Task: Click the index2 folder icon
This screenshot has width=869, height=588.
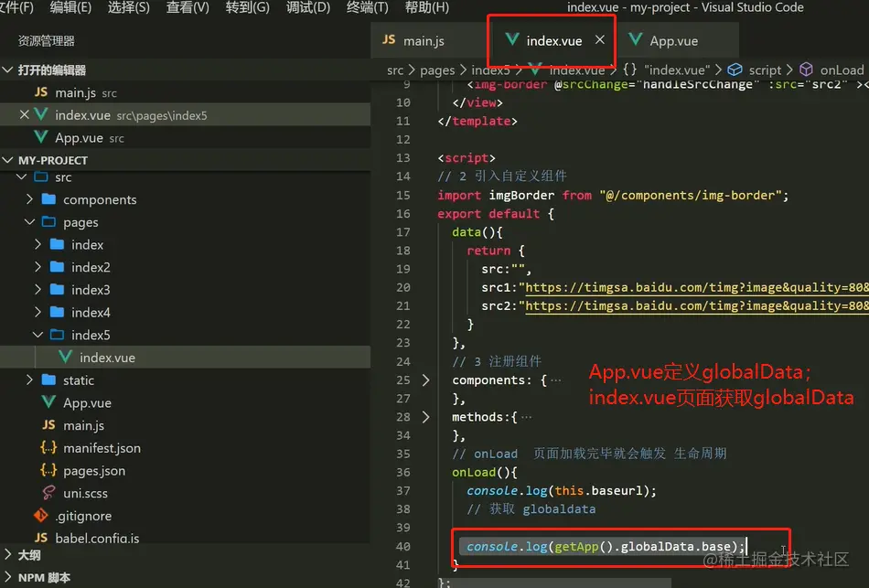Action: [57, 267]
